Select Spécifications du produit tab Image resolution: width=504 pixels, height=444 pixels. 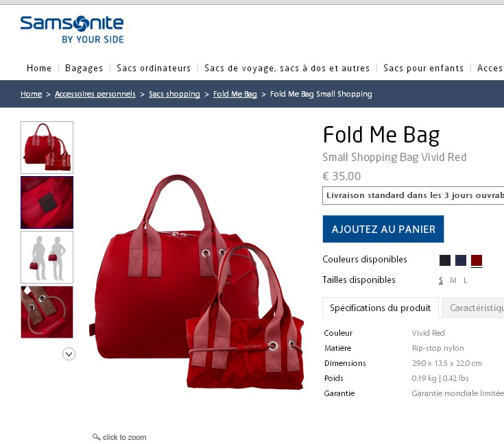[381, 308]
